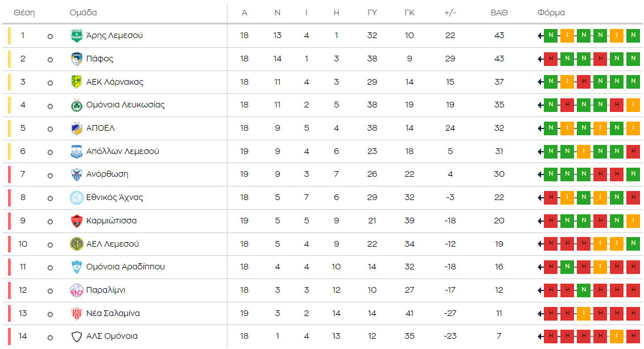644x349 pixels.
Task: Click the ΑΠΟΕΛ team crest
Action: pyautogui.click(x=76, y=128)
